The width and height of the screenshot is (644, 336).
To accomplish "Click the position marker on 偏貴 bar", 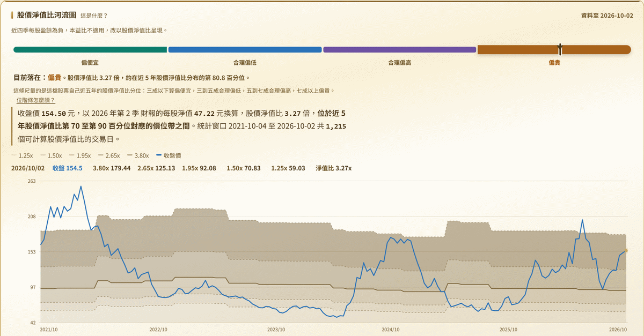I will point(560,49).
